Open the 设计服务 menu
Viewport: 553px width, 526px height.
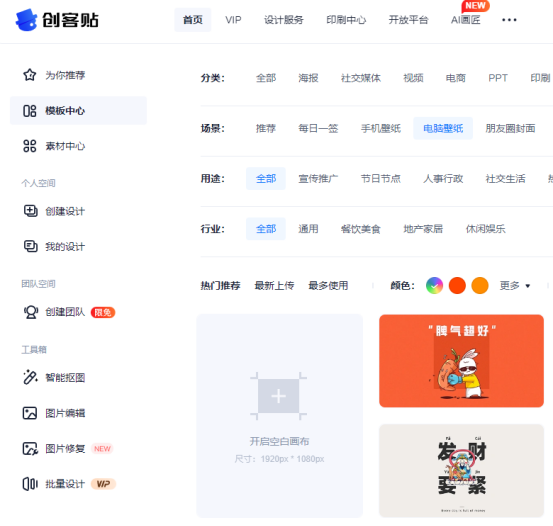284,20
